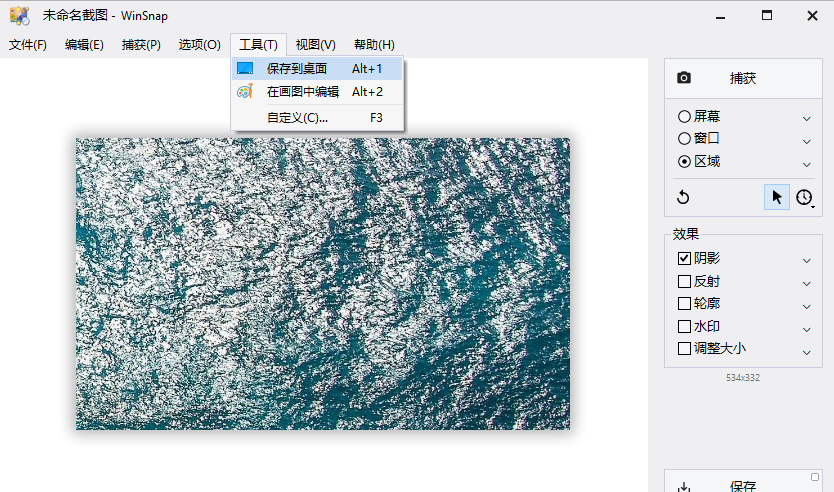Expand the 窗口 options chevron
The image size is (834, 492).
(x=806, y=141)
